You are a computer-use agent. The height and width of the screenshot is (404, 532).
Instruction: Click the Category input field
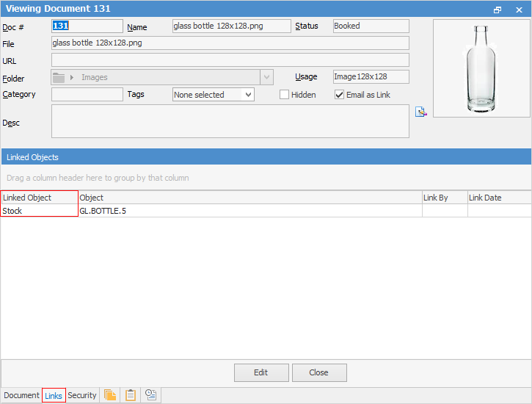pos(87,94)
